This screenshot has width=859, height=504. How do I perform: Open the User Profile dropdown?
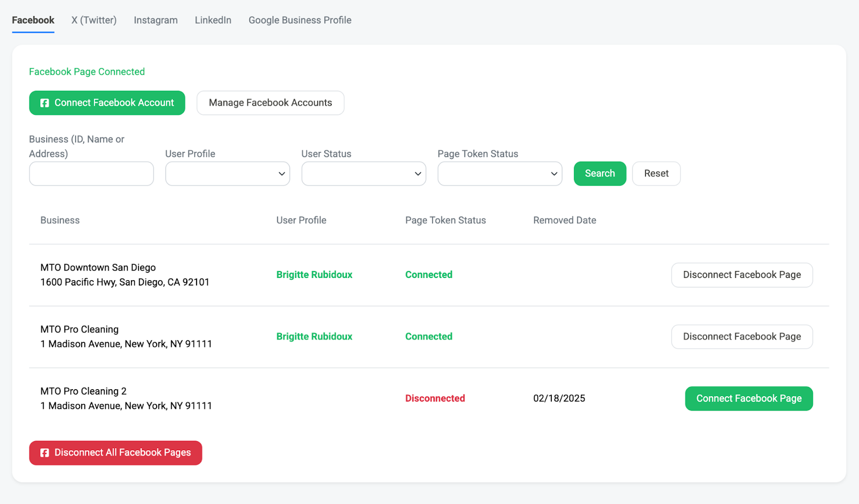click(x=228, y=174)
